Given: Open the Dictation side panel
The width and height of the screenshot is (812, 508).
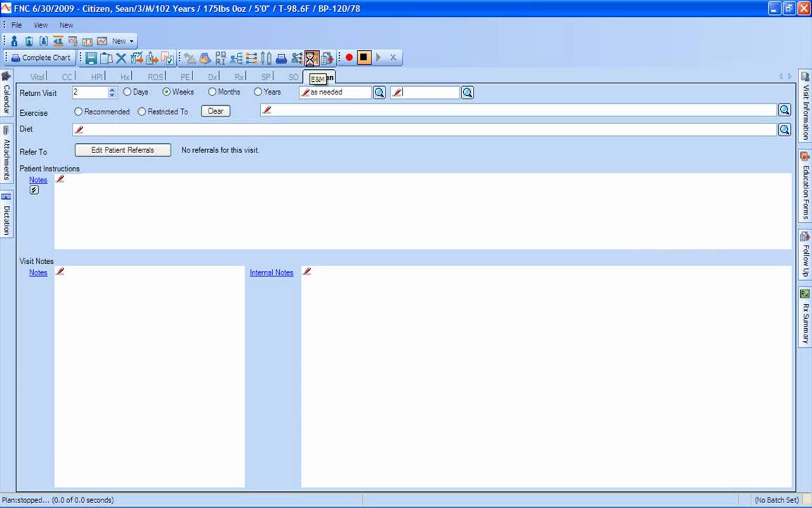Looking at the screenshot, I should (7, 214).
